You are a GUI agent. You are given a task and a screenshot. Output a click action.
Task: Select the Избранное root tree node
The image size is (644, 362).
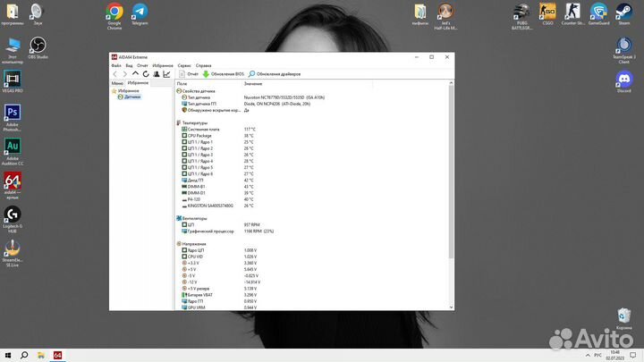128,90
